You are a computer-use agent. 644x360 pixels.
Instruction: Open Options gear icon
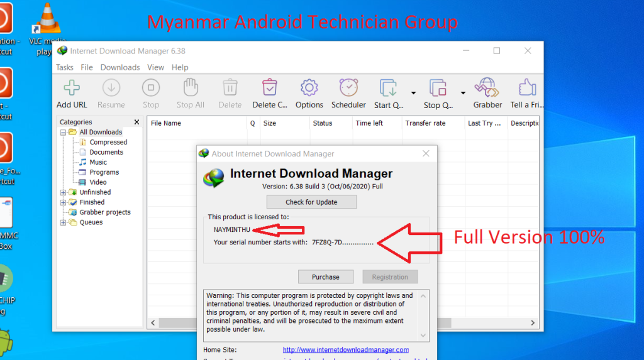[x=309, y=87]
